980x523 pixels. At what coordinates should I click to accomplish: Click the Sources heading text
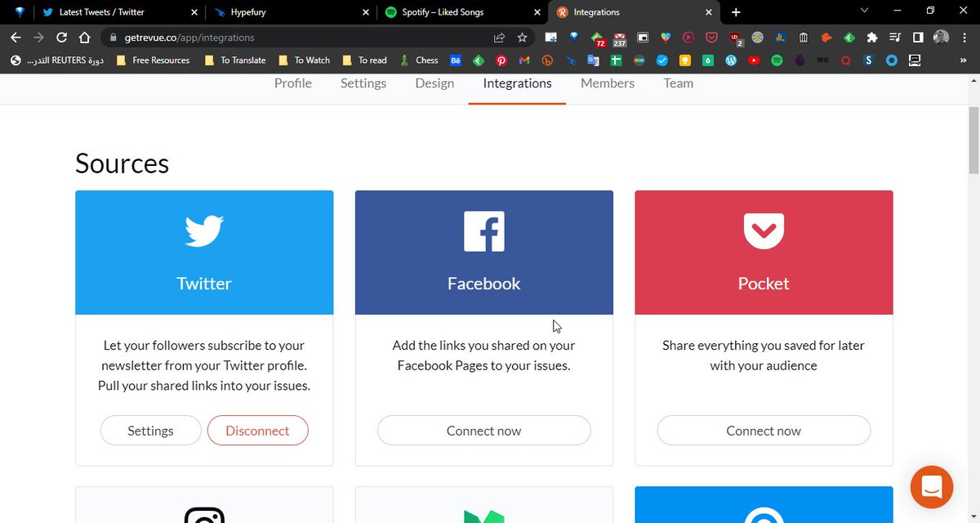(x=122, y=163)
